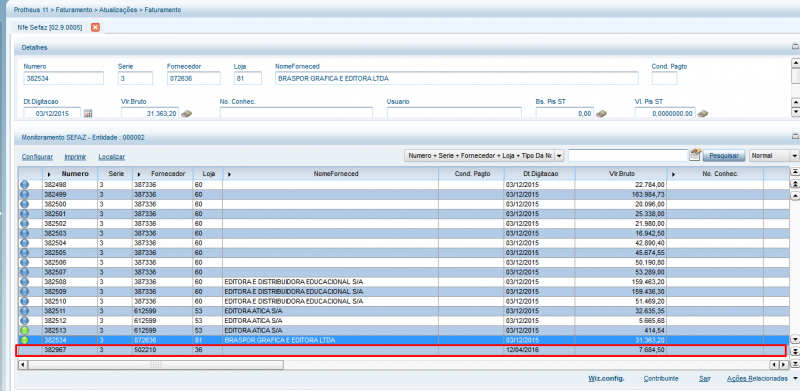Viewport: 800px width, 391px height.
Task: Close the Nfe Sefaz tab
Action: coord(95,27)
